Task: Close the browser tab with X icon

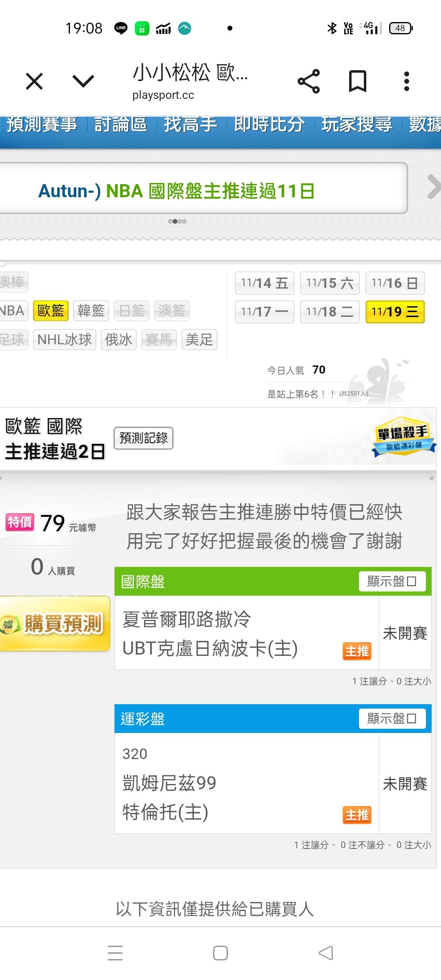Action: tap(34, 81)
